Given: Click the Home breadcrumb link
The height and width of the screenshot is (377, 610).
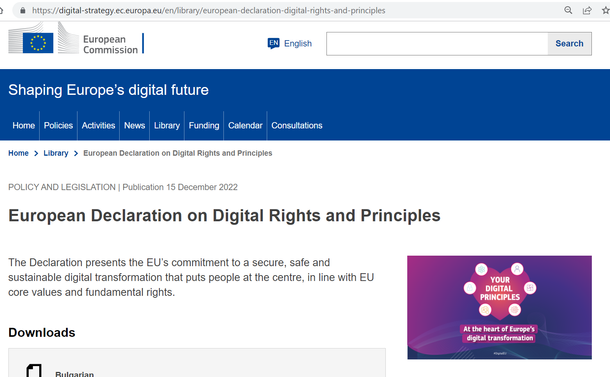Looking at the screenshot, I should tap(18, 153).
